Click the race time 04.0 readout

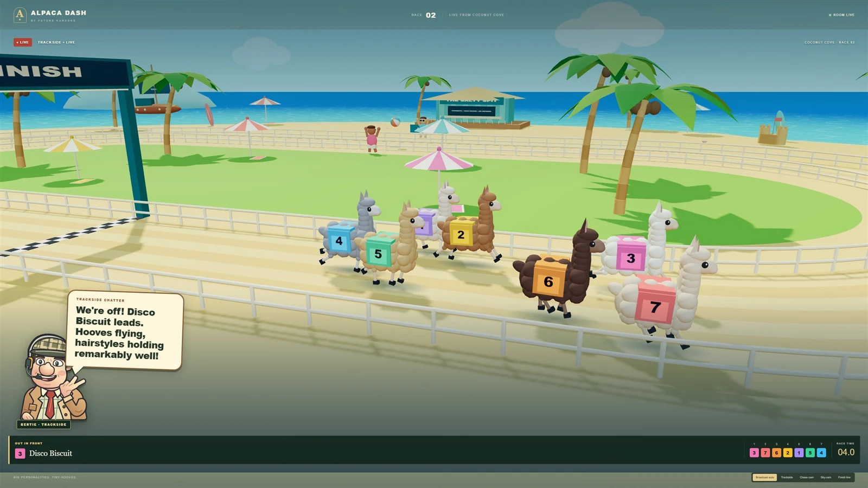[846, 452]
